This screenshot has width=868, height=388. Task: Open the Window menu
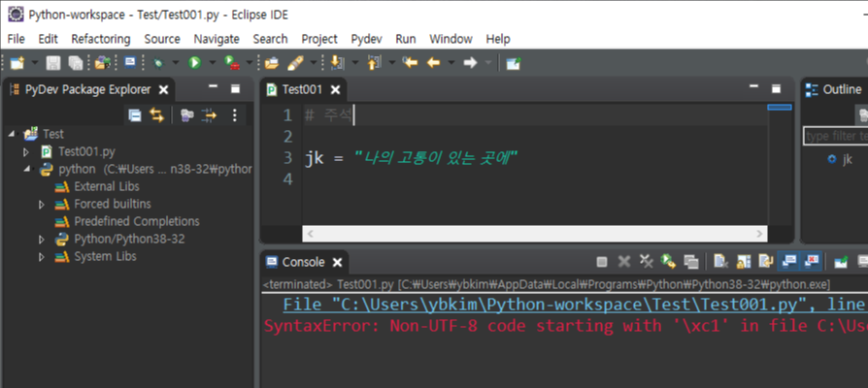pos(451,39)
